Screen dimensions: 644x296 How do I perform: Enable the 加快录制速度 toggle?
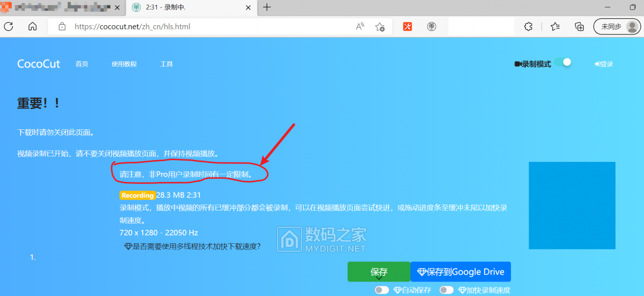[x=447, y=290]
